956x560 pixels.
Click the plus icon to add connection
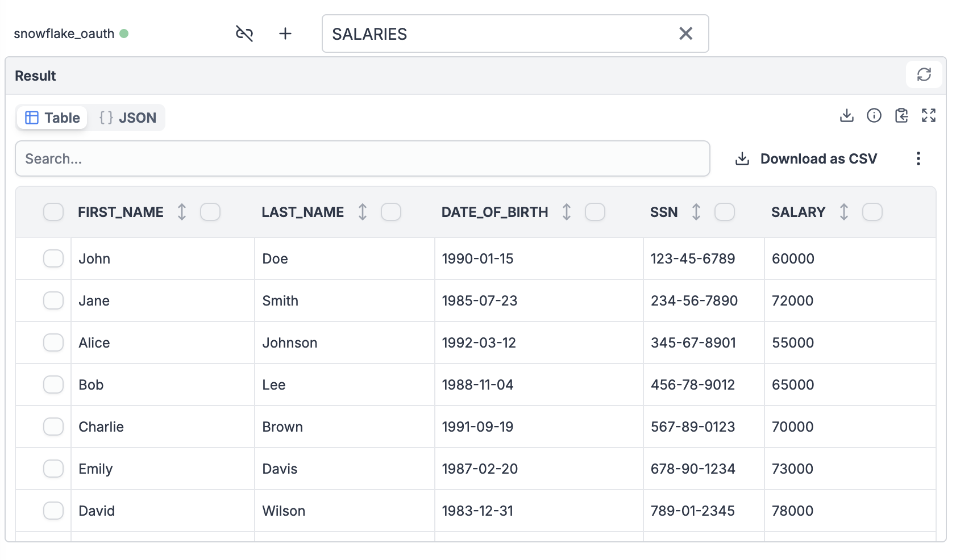(285, 34)
